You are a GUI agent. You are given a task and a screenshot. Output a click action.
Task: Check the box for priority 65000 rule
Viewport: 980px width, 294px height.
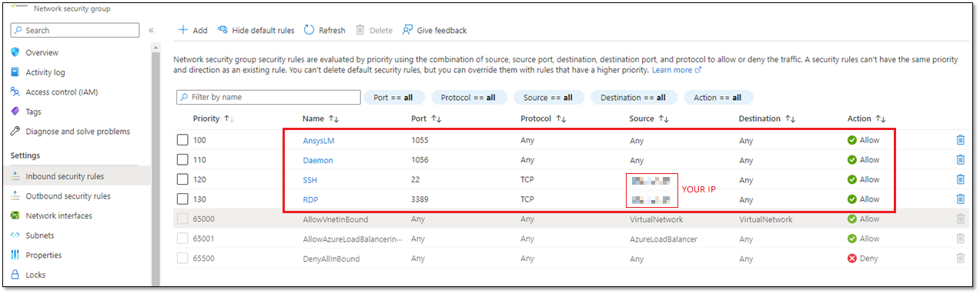(x=182, y=219)
